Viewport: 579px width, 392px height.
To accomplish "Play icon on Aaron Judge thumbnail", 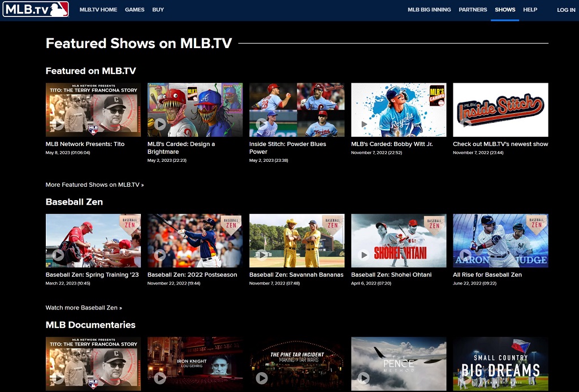I will (466, 255).
